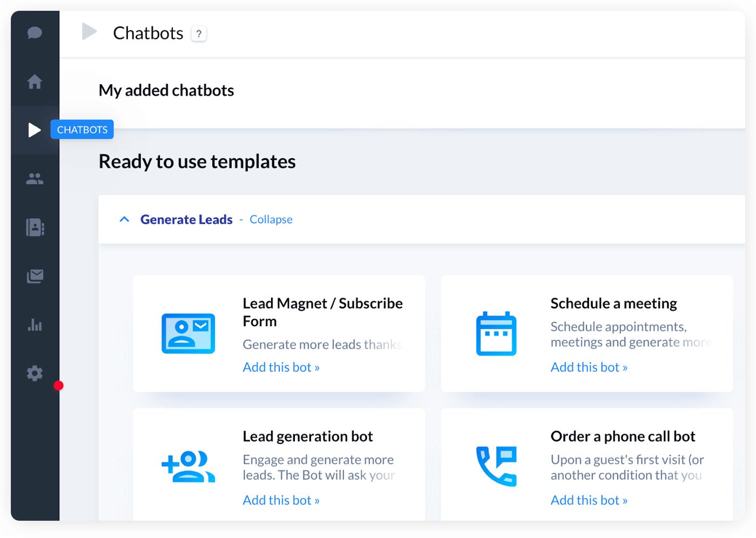
Task: Click the CHATBOTS tooltip label
Action: 82,129
